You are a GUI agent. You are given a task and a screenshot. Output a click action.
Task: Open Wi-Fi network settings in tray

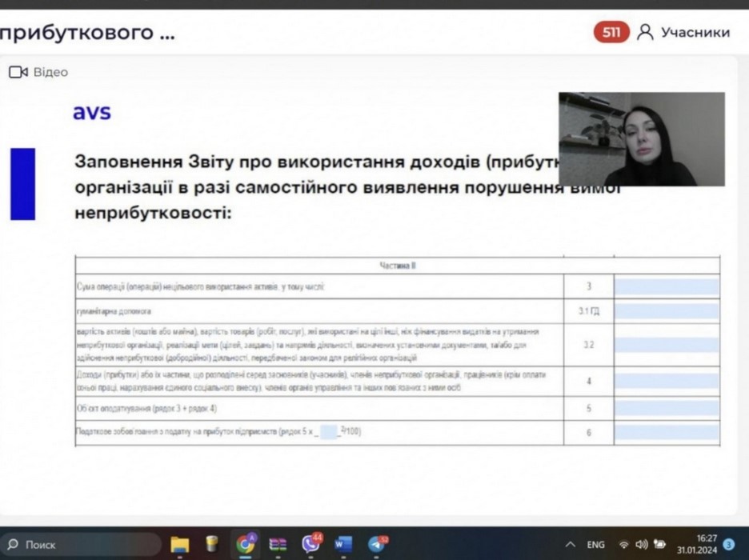tap(624, 545)
